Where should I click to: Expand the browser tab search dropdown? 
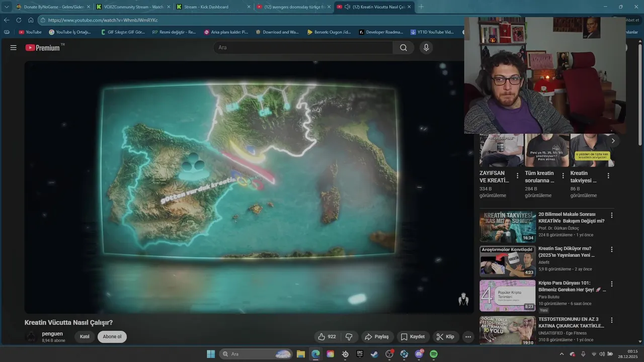7,7
